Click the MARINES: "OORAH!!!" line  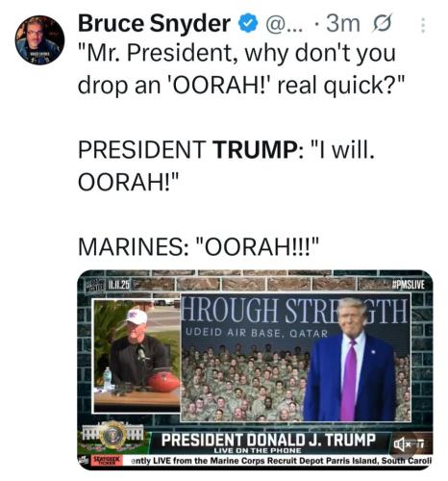[x=198, y=246]
